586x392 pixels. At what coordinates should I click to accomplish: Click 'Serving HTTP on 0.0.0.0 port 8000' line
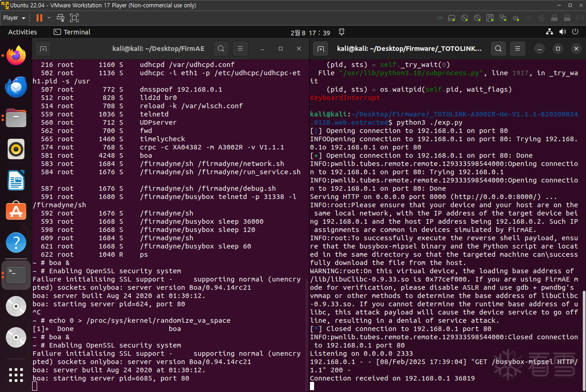pyautogui.click(x=433, y=197)
